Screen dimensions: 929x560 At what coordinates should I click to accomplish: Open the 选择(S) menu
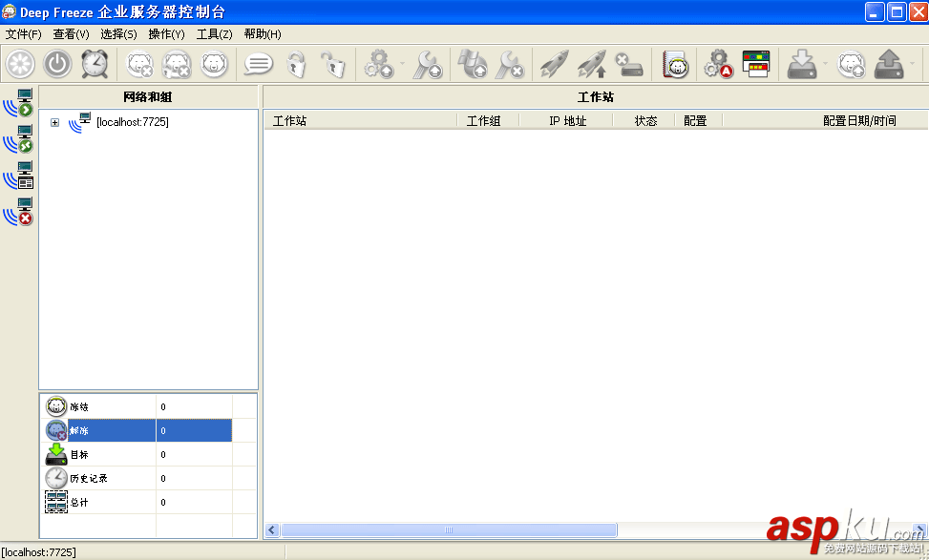click(x=118, y=34)
